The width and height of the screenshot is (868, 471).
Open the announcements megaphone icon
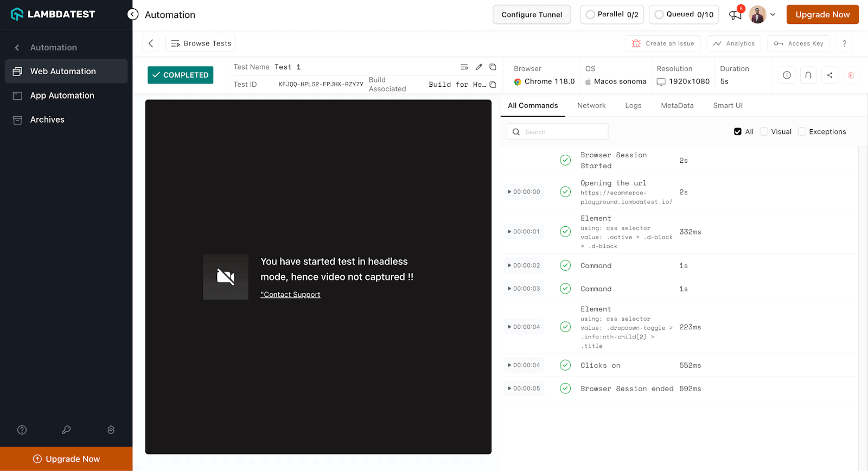[735, 15]
